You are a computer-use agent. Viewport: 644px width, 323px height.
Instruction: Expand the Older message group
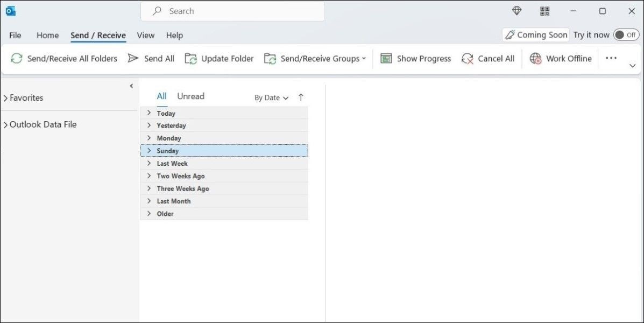point(149,213)
